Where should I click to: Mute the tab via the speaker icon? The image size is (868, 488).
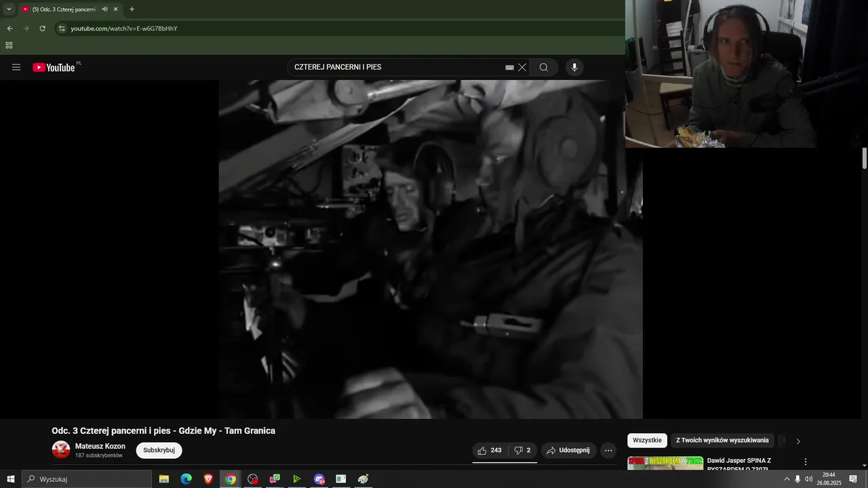(x=104, y=9)
